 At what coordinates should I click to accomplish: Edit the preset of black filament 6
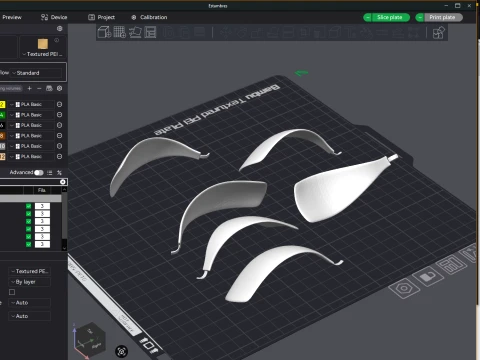pyautogui.click(x=59, y=125)
